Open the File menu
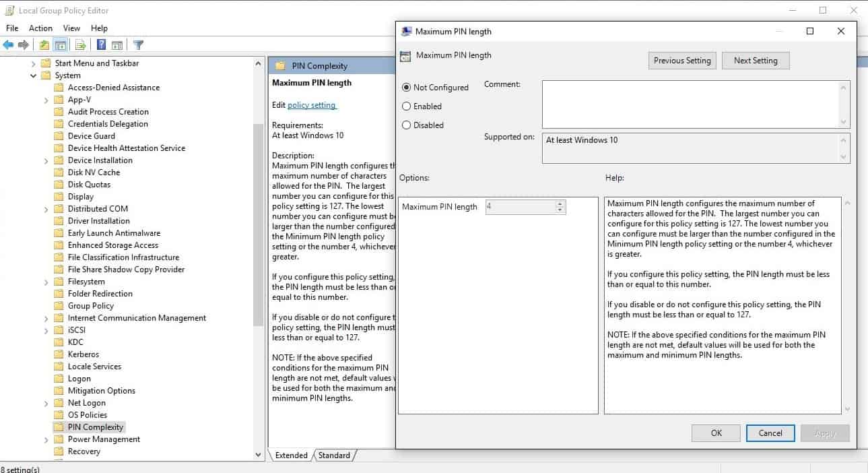 [x=12, y=28]
